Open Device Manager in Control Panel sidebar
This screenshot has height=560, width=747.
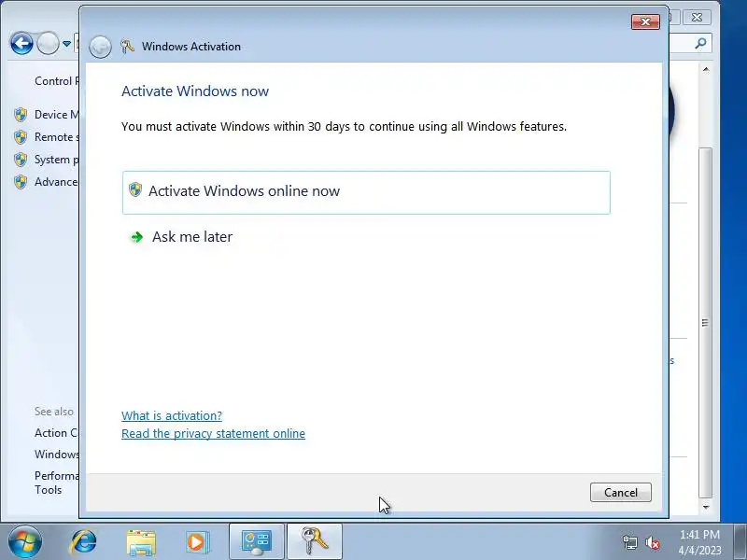56,114
